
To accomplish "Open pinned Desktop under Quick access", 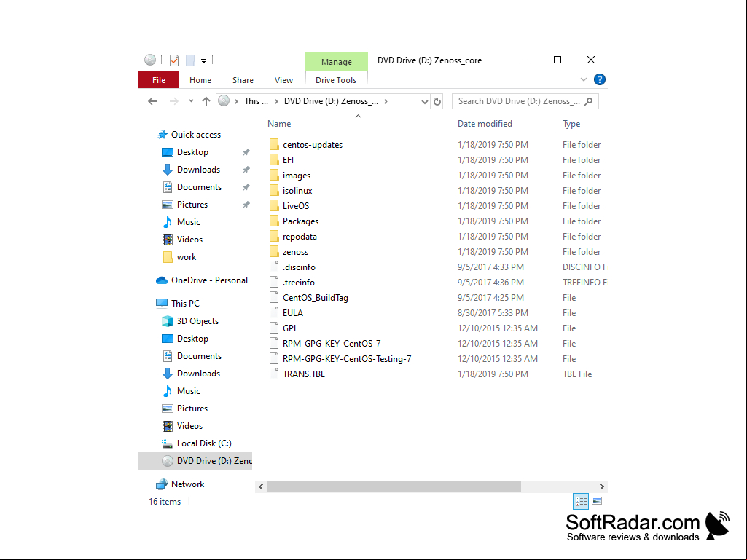I will click(192, 152).
